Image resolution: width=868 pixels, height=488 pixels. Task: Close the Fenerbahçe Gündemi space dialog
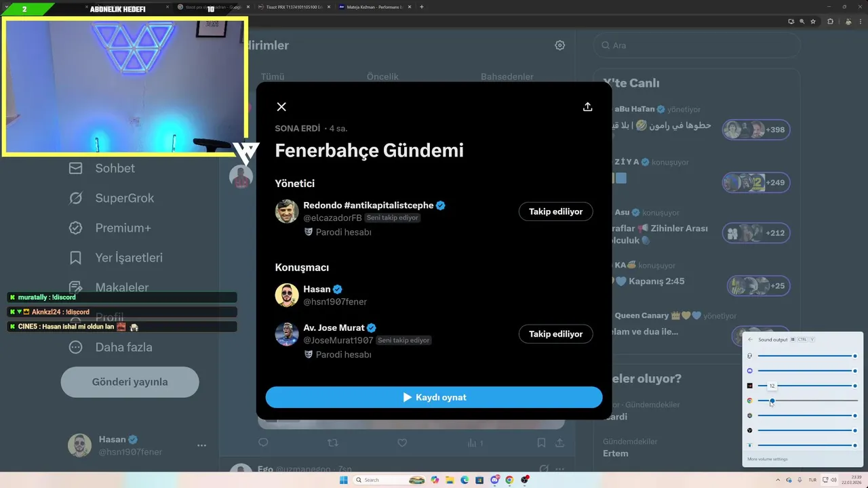click(x=281, y=106)
